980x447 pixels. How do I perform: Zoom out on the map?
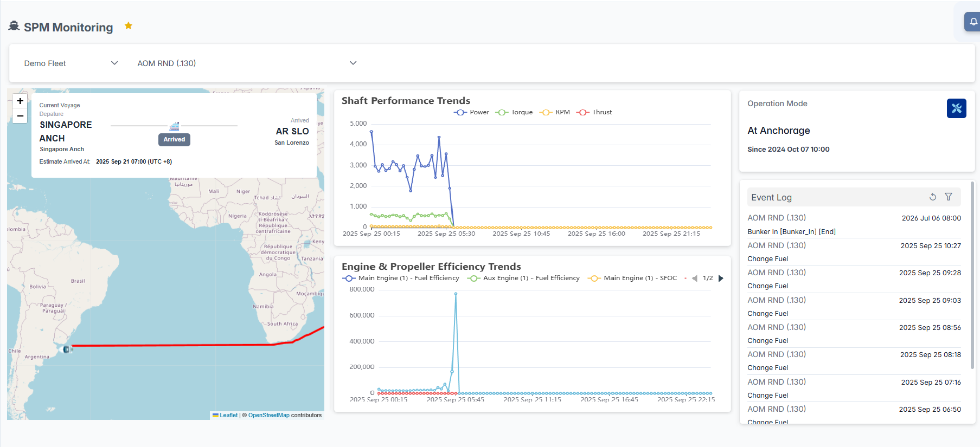[x=20, y=115]
